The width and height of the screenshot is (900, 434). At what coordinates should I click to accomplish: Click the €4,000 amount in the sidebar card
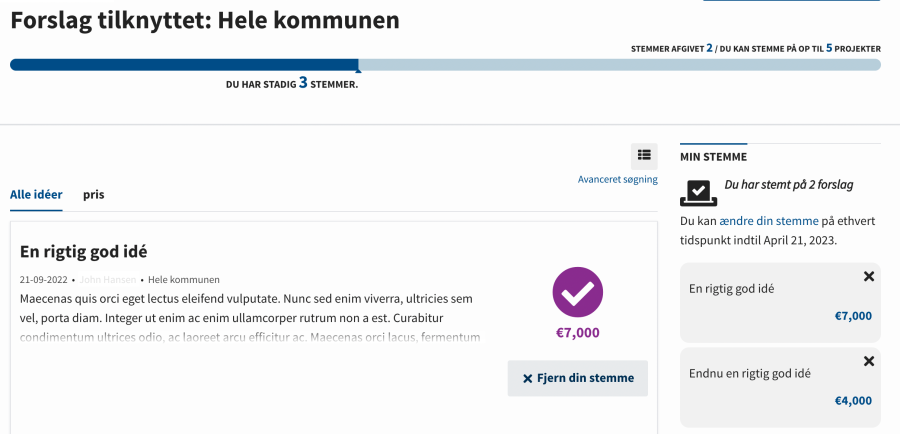853,401
